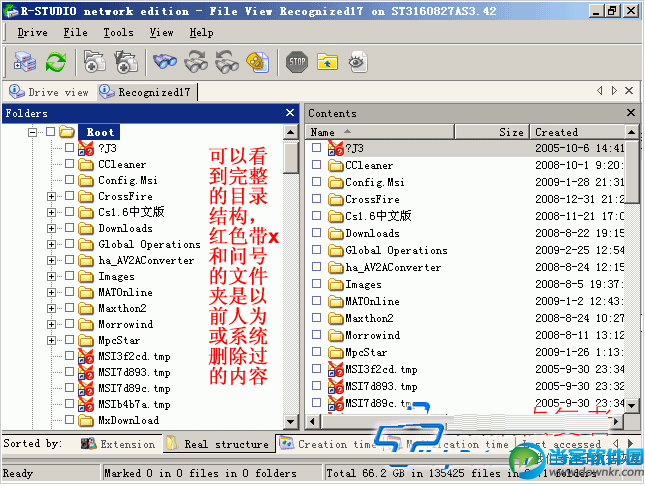645x486 pixels.
Task: Click the MxDownload folder icon
Action: point(86,421)
